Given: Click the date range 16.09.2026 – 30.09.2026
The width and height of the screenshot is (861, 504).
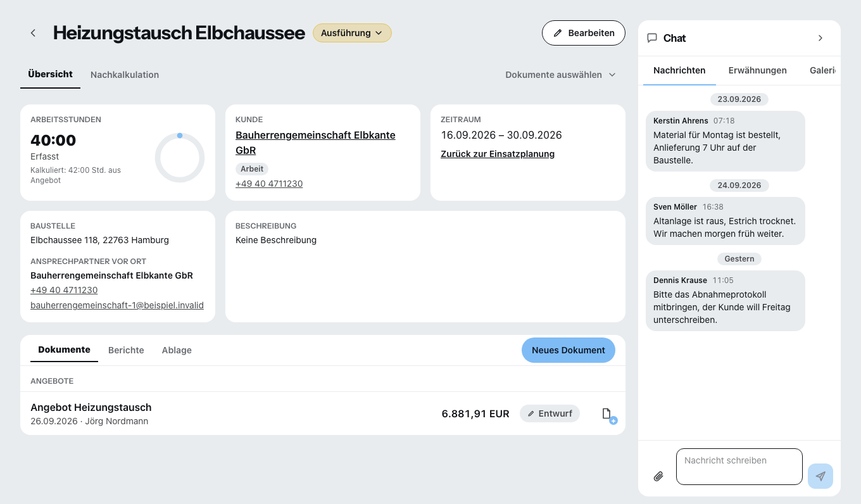Looking at the screenshot, I should tap(501, 135).
